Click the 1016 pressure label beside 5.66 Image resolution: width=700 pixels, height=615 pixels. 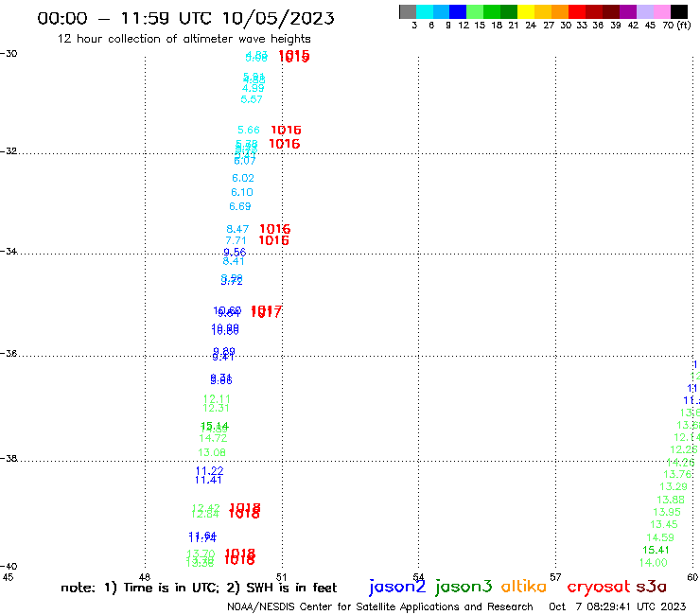click(287, 130)
